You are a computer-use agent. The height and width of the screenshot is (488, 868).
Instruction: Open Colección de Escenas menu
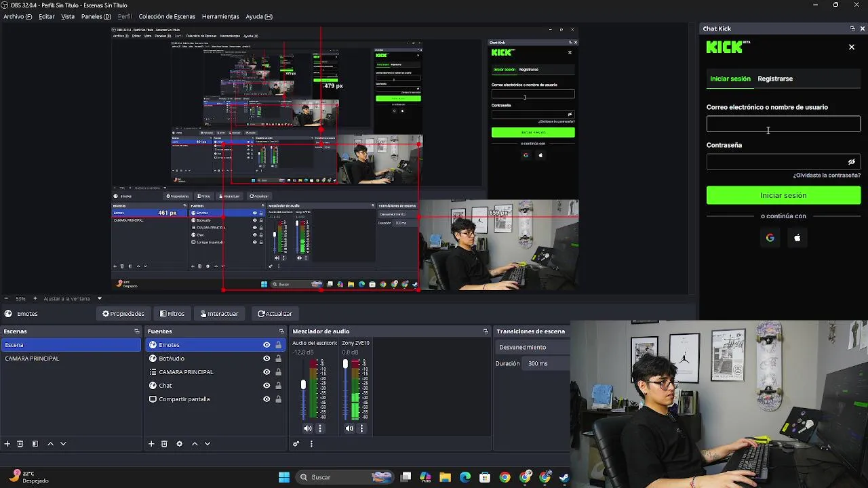pos(167,16)
